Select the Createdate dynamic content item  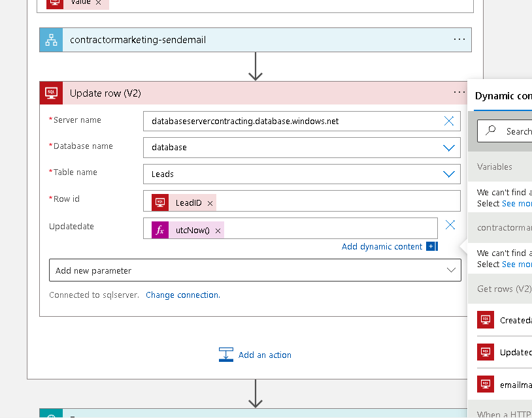click(x=504, y=320)
